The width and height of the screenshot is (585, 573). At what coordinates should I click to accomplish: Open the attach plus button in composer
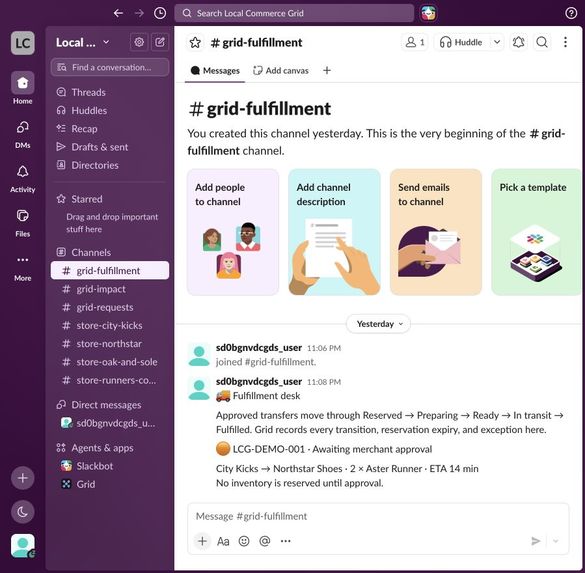click(x=202, y=541)
